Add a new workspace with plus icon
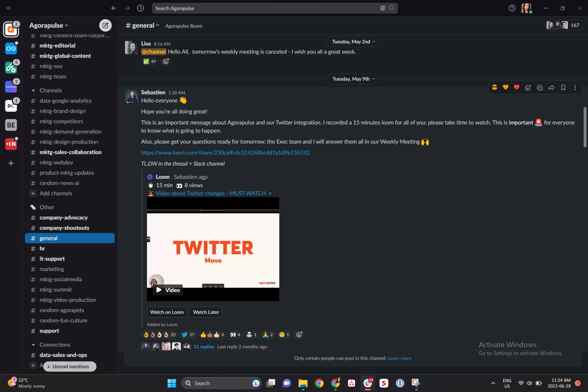 [x=11, y=163]
